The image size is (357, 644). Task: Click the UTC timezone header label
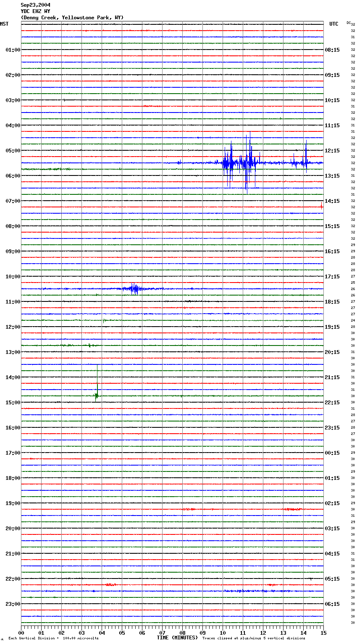(334, 24)
